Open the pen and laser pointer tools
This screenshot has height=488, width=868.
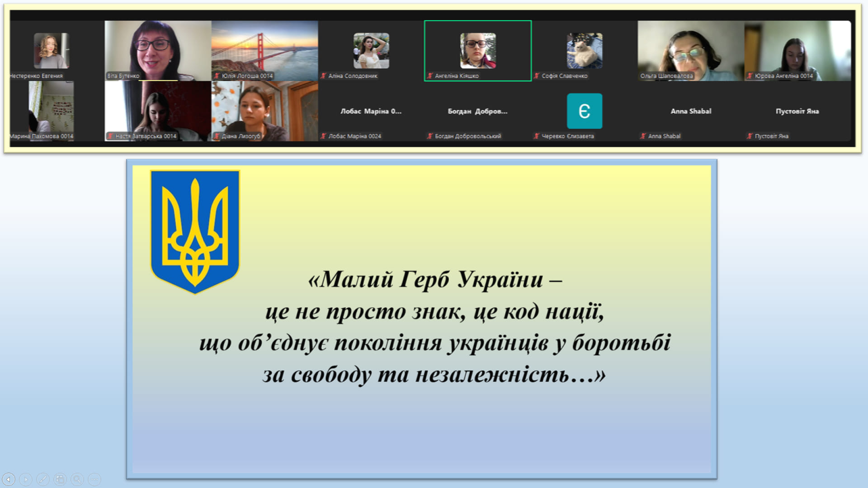click(x=43, y=479)
